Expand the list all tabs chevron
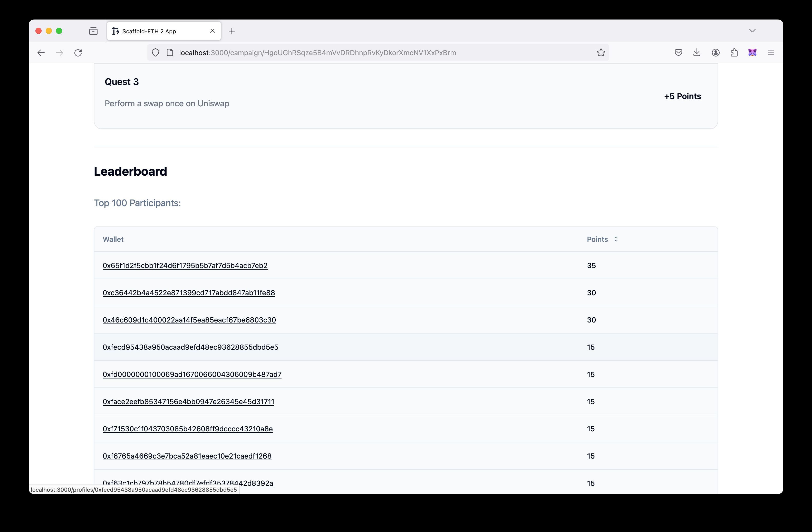This screenshot has width=812, height=532. point(752,31)
